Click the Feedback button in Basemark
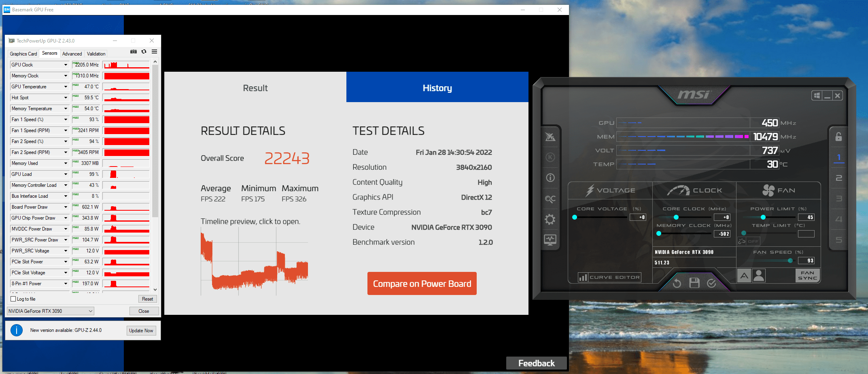Screen dimensions: 868x374 pos(537,363)
